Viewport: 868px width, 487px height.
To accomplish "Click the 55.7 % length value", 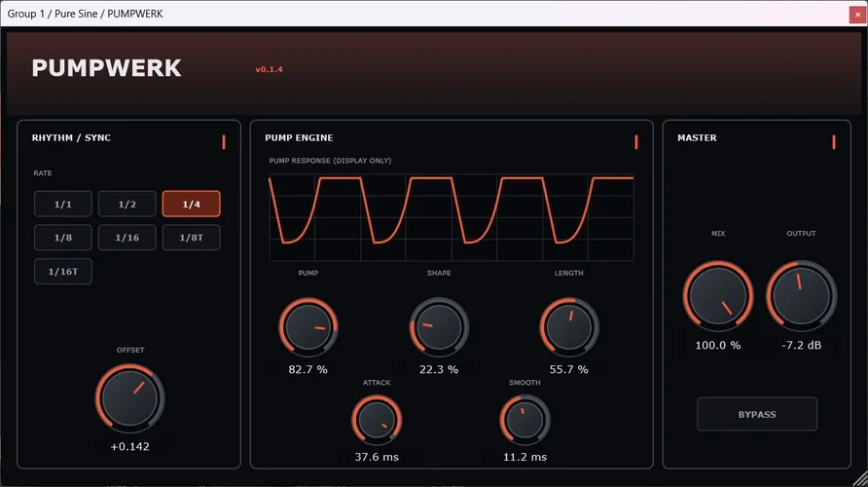I will click(569, 369).
